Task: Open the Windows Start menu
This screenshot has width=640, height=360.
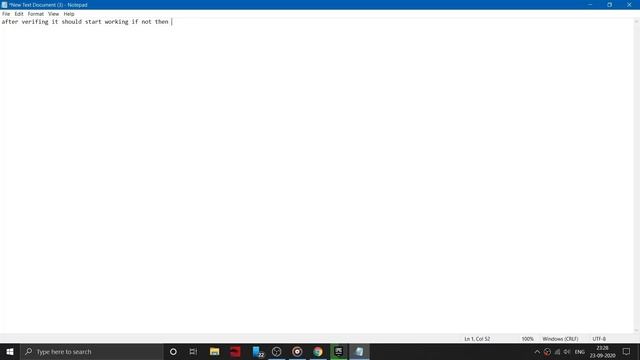Action: click(x=10, y=351)
